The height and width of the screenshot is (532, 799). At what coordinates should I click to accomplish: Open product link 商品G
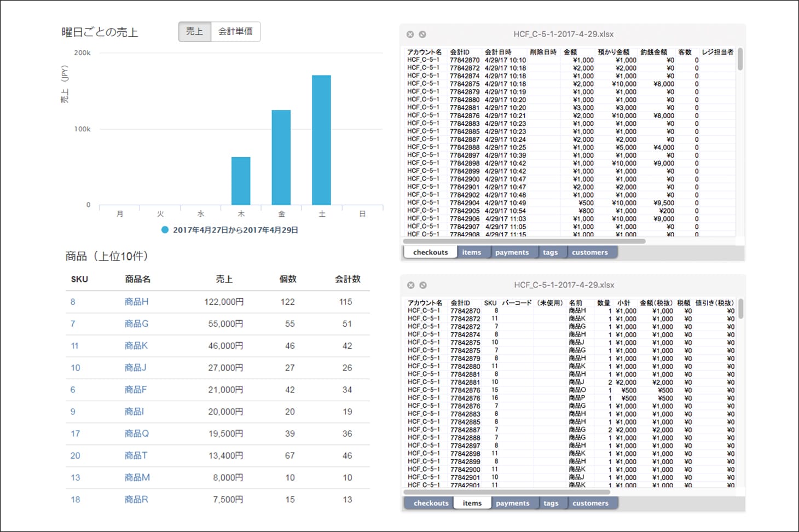[x=137, y=323]
